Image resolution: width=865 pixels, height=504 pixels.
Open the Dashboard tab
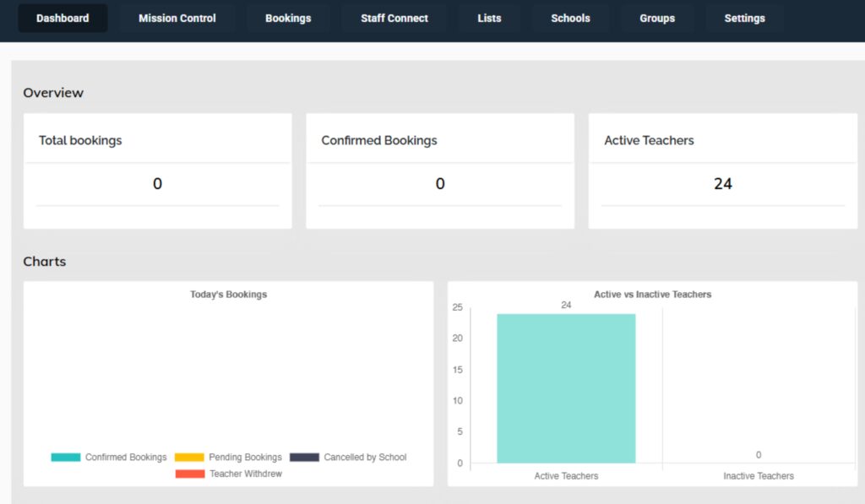tap(63, 18)
